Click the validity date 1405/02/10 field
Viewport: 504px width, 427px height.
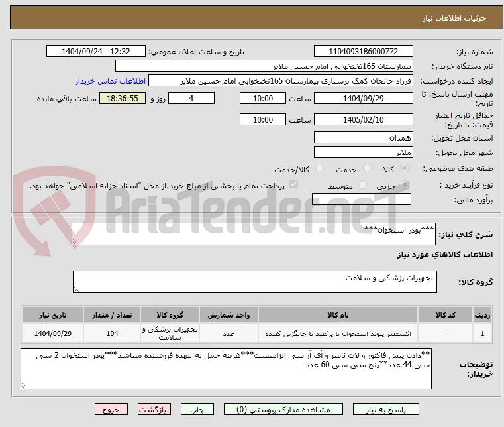[363, 119]
